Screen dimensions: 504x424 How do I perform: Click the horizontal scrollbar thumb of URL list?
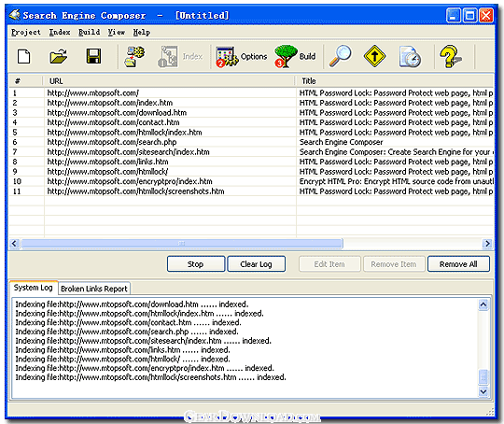182,244
